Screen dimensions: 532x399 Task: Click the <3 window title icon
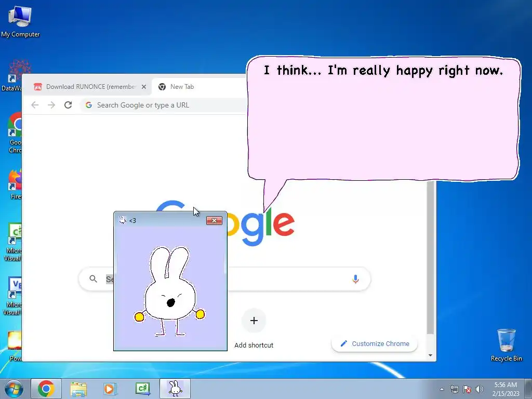click(x=123, y=220)
